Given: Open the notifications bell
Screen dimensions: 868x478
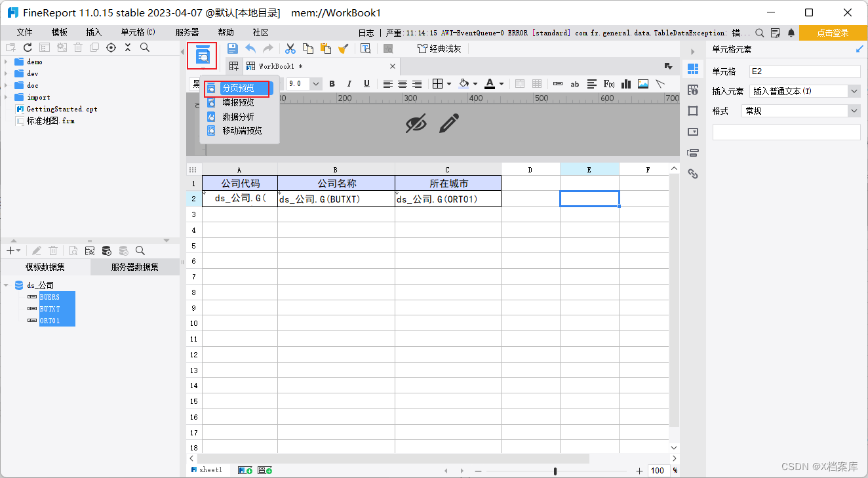Looking at the screenshot, I should point(791,32).
